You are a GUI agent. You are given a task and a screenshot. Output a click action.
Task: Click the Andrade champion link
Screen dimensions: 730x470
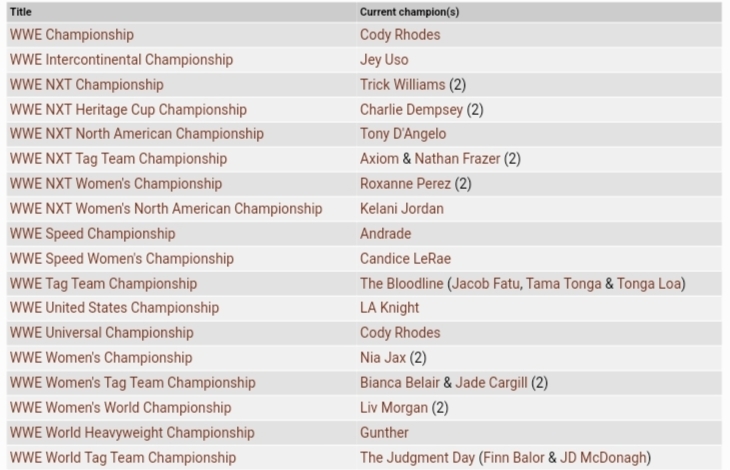point(385,234)
